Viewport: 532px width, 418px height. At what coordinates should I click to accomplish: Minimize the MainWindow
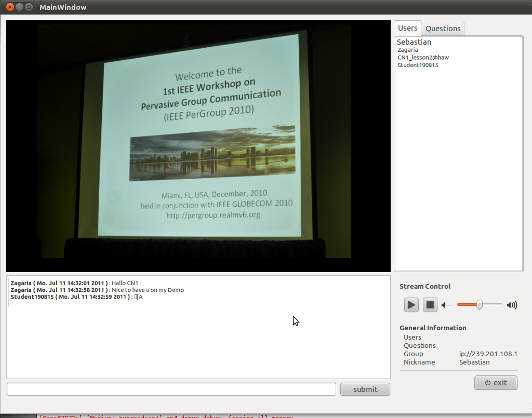20,7
